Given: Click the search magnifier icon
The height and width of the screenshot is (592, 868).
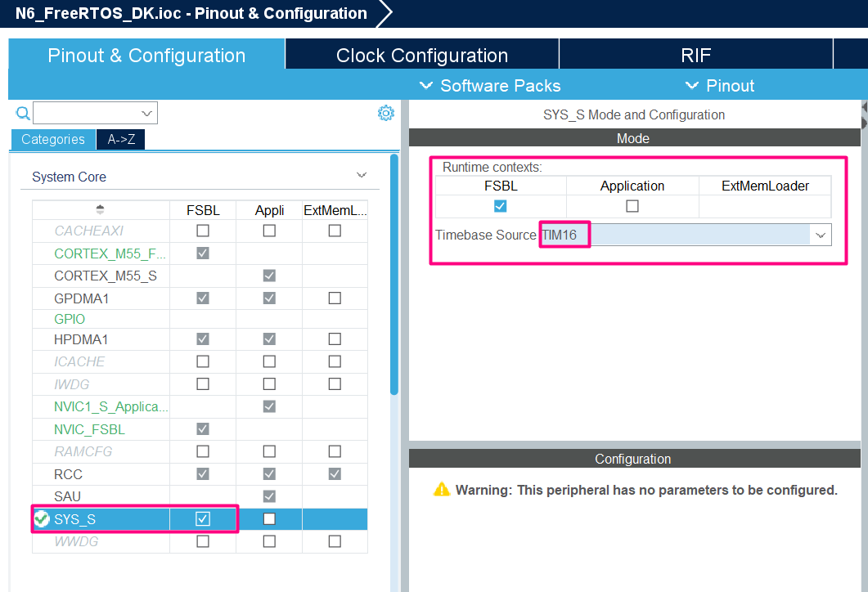Looking at the screenshot, I should (x=22, y=112).
